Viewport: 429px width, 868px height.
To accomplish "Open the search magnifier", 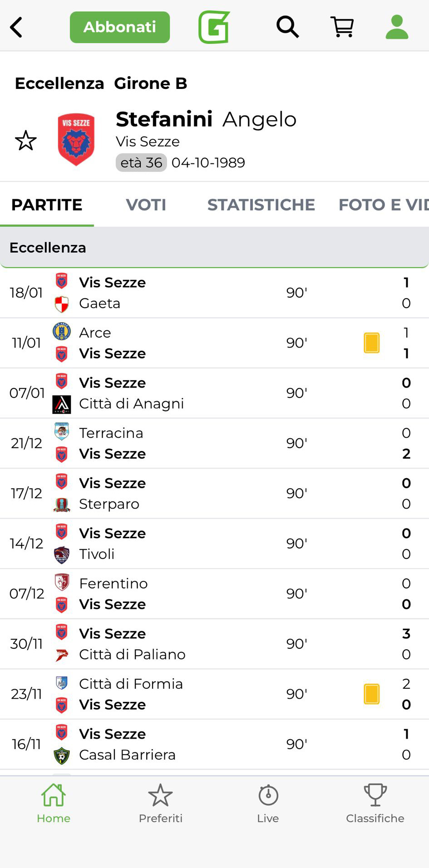I will pyautogui.click(x=287, y=27).
